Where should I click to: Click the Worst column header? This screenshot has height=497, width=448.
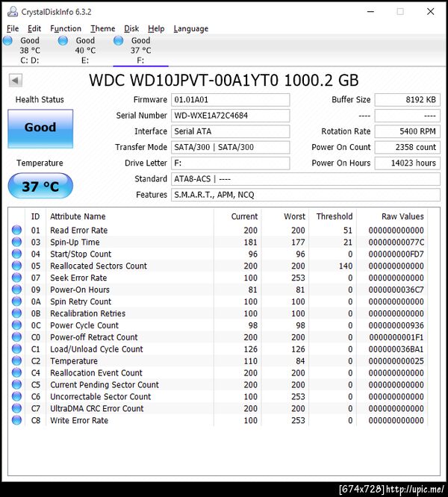(x=285, y=216)
